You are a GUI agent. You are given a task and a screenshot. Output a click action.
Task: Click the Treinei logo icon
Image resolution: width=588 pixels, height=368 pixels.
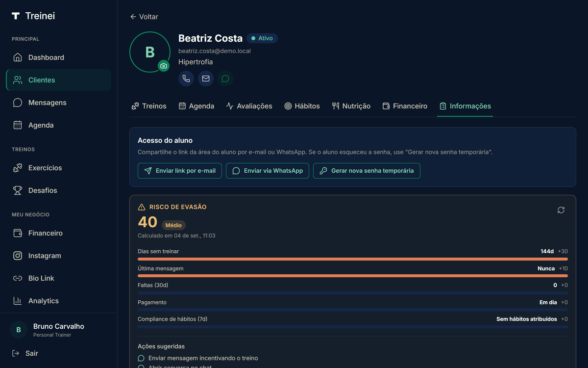[x=16, y=16]
